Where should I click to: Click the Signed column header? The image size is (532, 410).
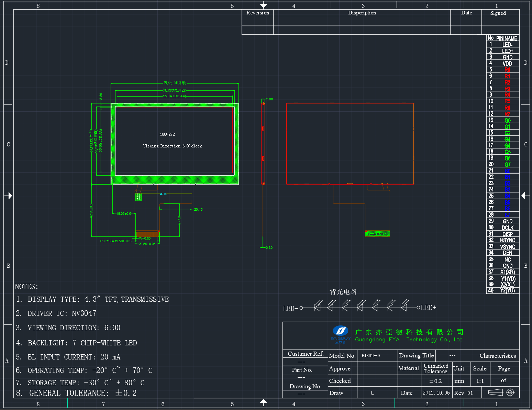point(498,13)
